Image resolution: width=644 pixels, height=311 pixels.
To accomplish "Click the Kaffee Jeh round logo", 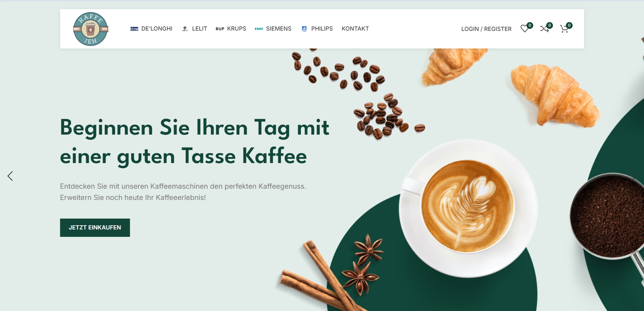I will (90, 29).
